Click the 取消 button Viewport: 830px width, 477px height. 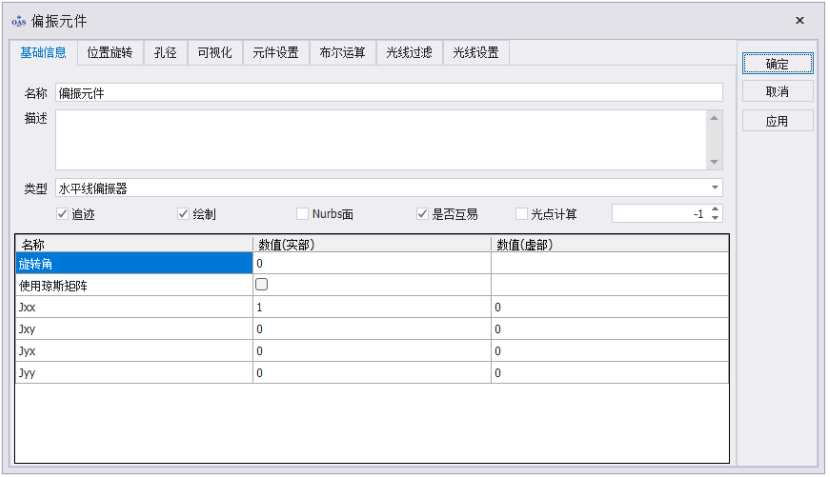[x=776, y=92]
